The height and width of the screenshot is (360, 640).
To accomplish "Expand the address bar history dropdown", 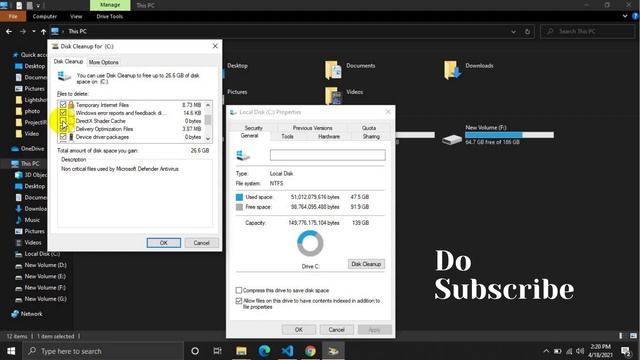I will point(513,31).
